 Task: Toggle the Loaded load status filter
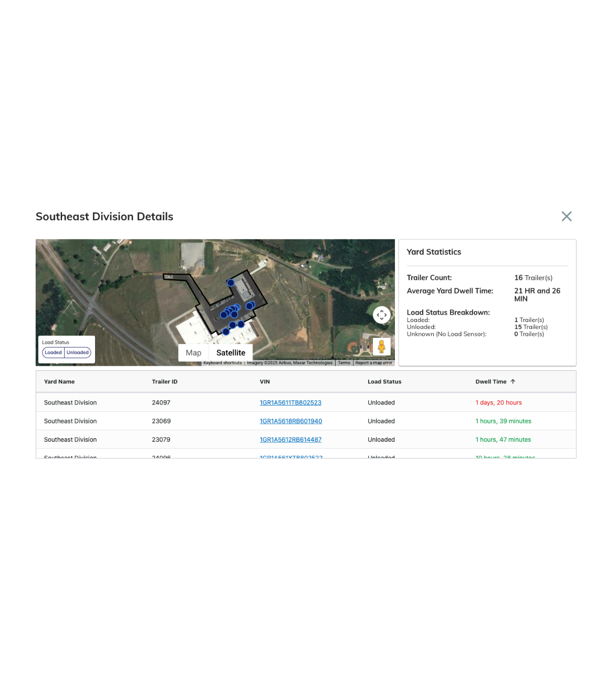pyautogui.click(x=53, y=353)
